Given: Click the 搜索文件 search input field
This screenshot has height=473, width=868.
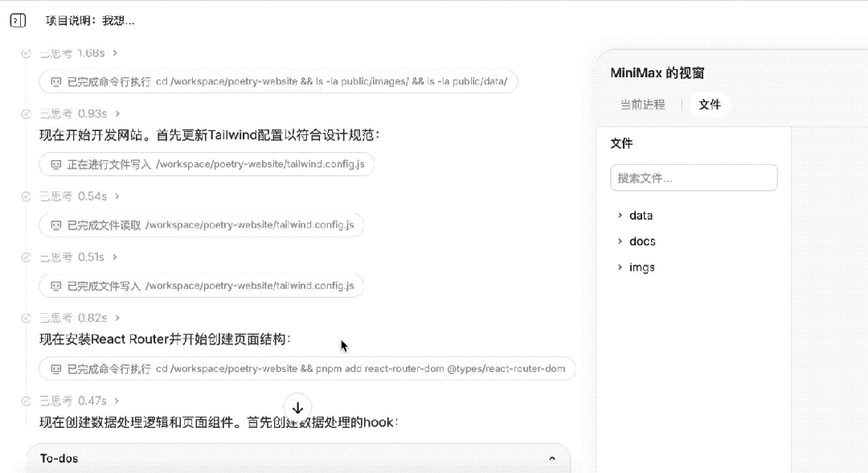Looking at the screenshot, I should coord(693,177).
